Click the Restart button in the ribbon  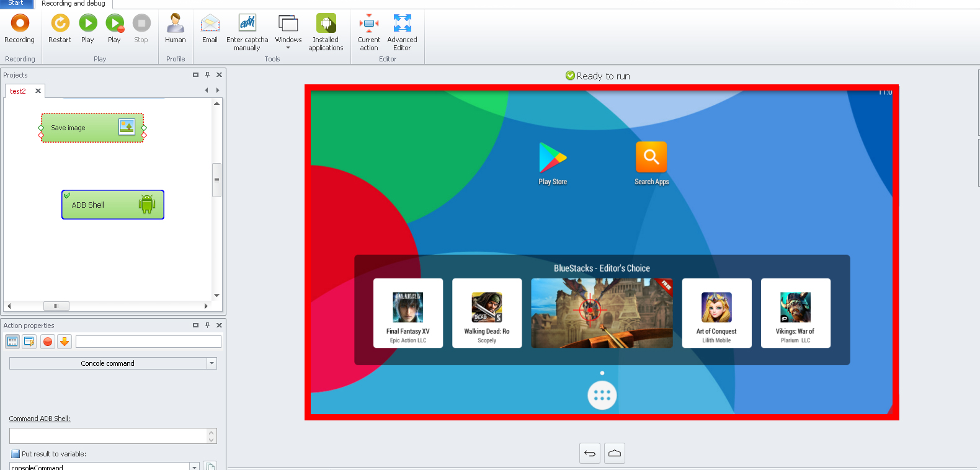click(60, 29)
